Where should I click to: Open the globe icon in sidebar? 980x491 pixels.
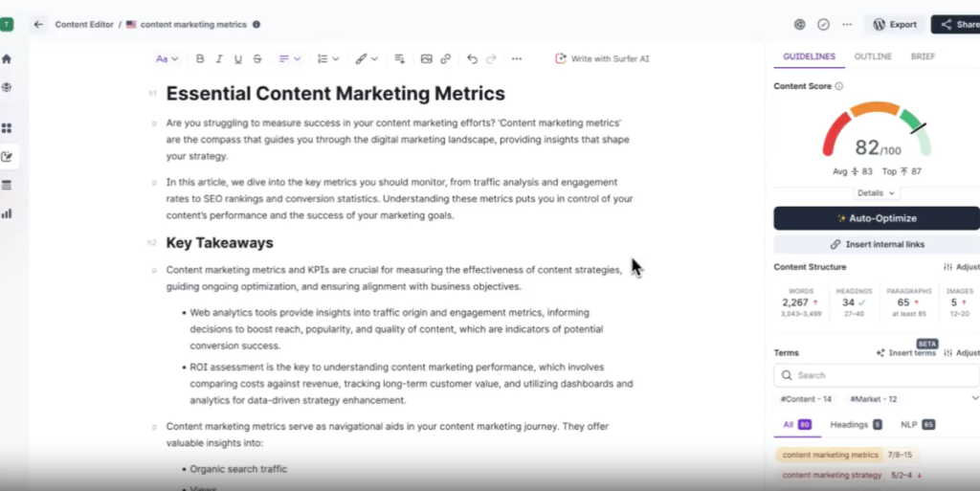pos(7,87)
